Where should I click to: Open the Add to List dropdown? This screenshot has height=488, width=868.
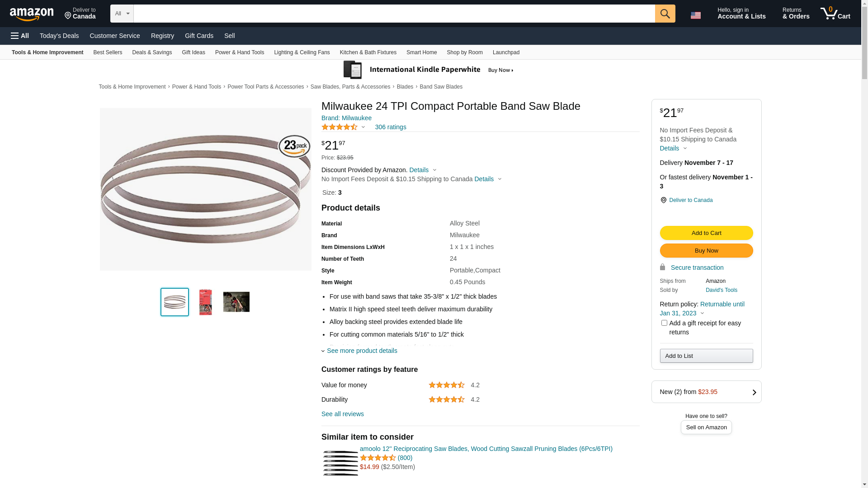click(706, 356)
